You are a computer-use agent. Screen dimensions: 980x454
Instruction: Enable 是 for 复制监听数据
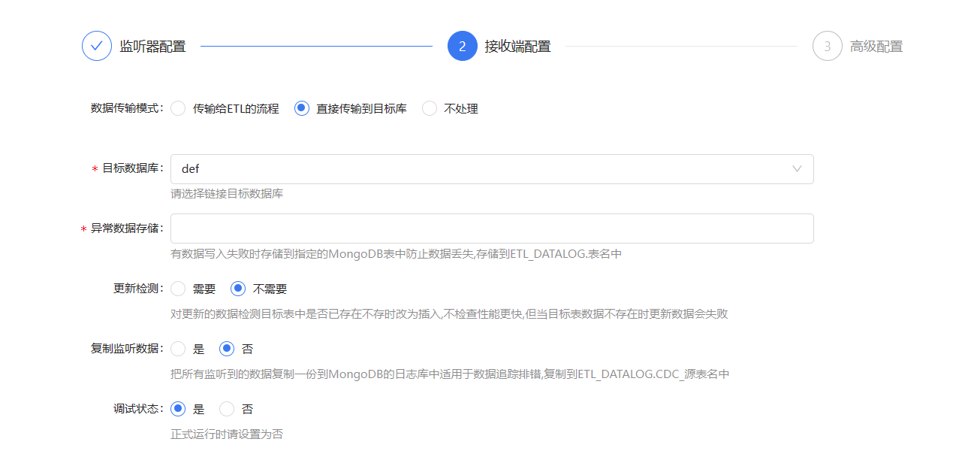(178, 348)
